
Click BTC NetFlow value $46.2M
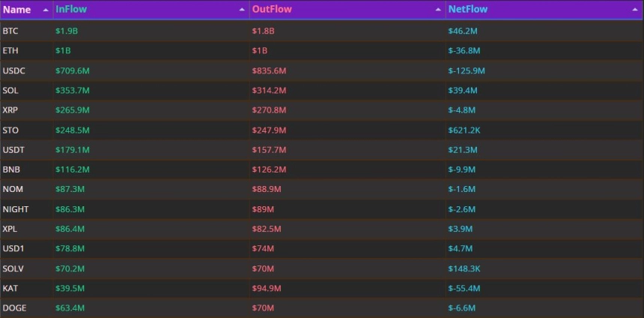tap(462, 31)
